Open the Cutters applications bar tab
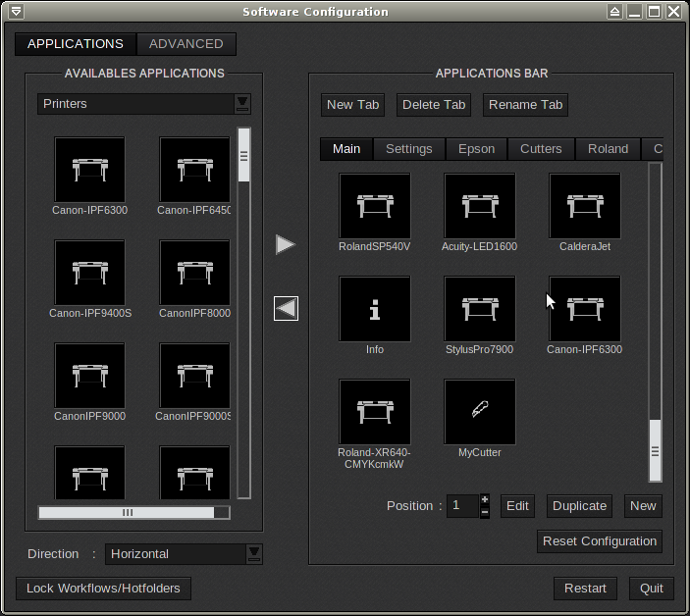Image resolution: width=690 pixels, height=616 pixels. tap(541, 149)
